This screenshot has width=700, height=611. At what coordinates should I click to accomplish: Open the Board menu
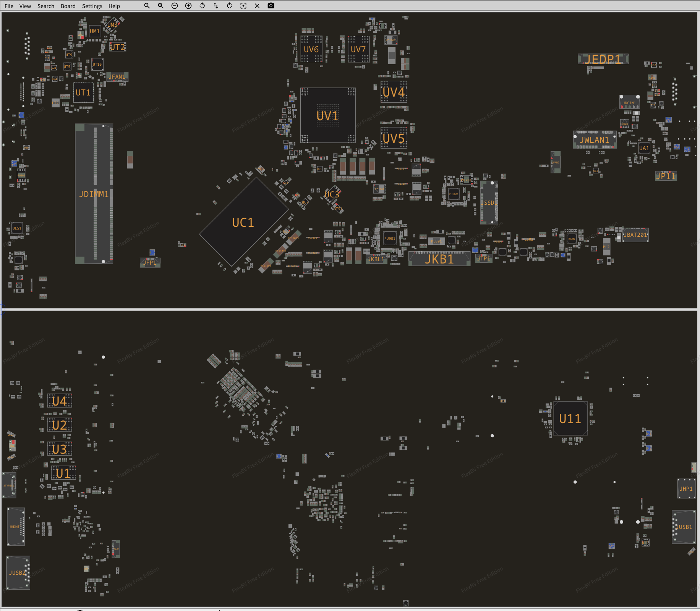pyautogui.click(x=68, y=6)
